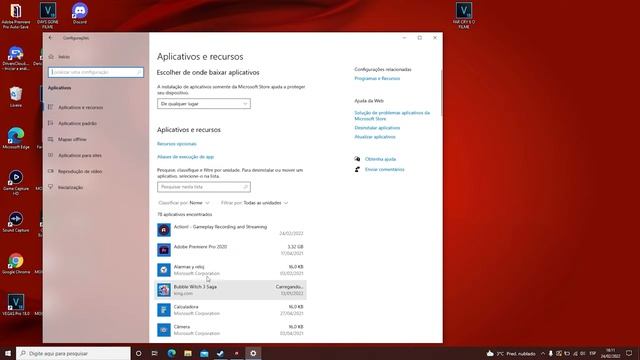The width and height of the screenshot is (640, 360).
Task: Click the Calculadora app icon
Action: pyautogui.click(x=164, y=310)
